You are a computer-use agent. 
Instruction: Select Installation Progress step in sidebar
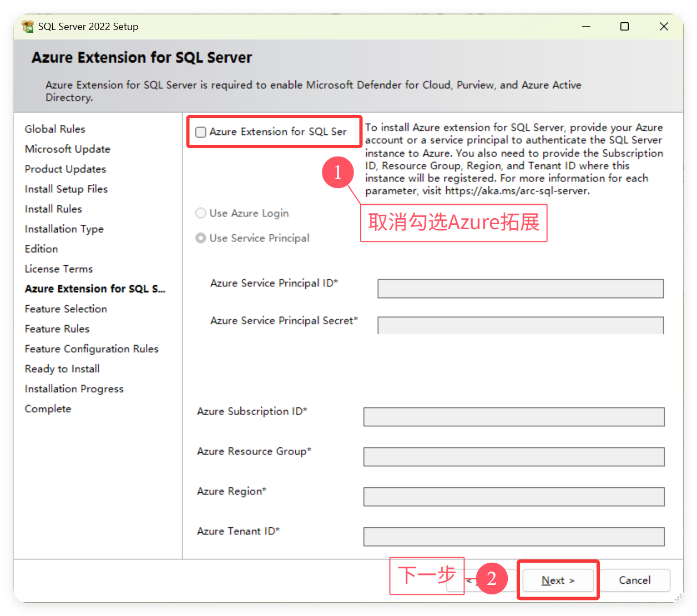tap(74, 389)
